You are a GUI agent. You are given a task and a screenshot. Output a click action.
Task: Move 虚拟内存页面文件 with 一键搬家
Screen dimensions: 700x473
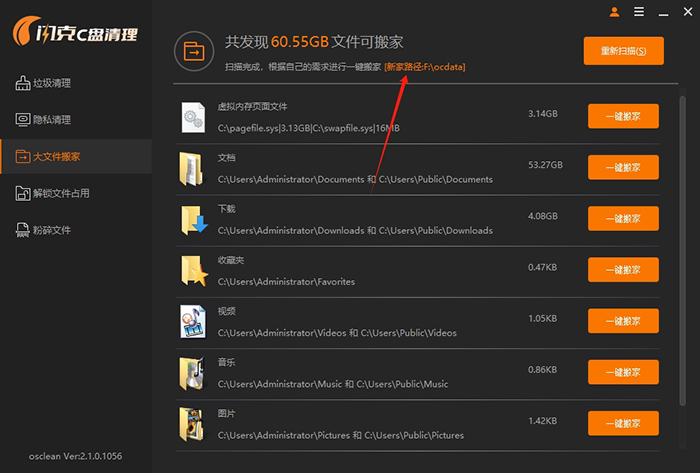click(x=623, y=116)
